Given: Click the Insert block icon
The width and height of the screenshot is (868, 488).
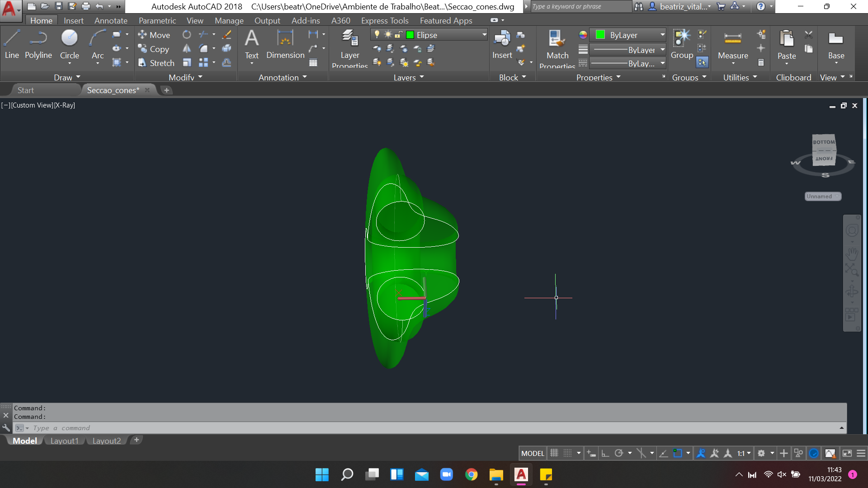Looking at the screenshot, I should [502, 45].
